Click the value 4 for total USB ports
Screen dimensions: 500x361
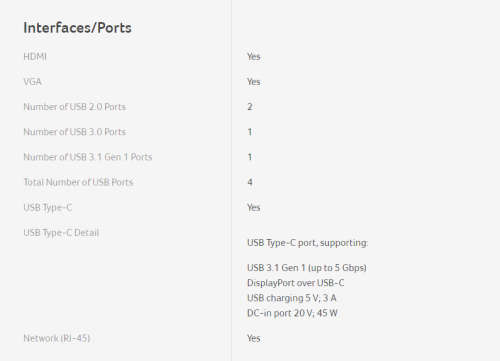[250, 182]
